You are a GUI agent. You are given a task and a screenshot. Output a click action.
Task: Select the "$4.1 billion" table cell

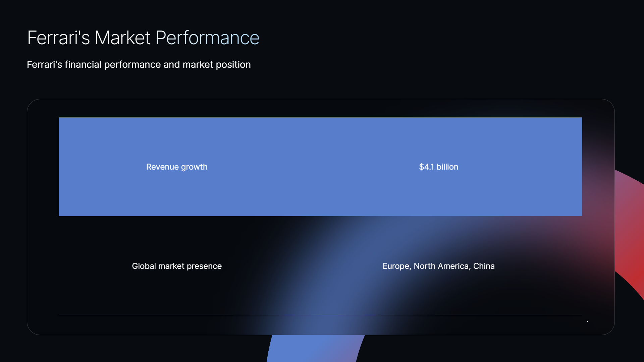[439, 167]
